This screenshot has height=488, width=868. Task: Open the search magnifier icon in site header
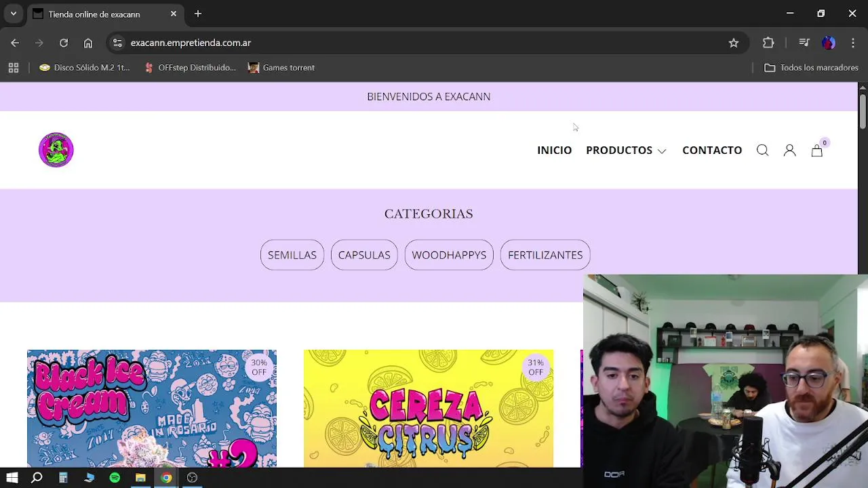point(762,150)
